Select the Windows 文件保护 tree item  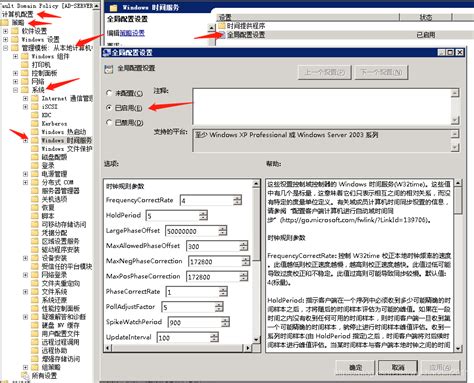point(67,149)
